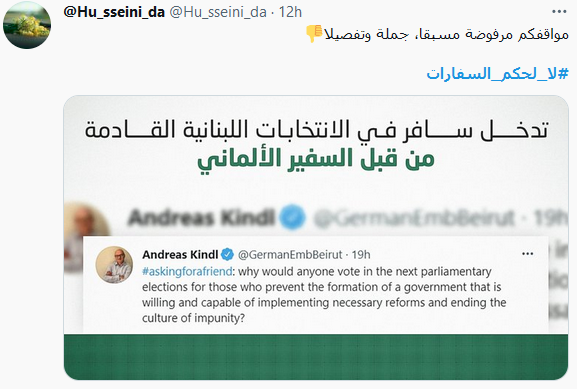Screen dimensions: 577x389
Task: Open the 12h tweet timestamp
Action: [290, 12]
